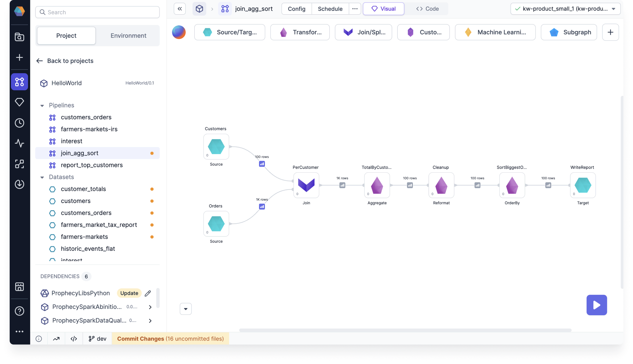Image resolution: width=633 pixels, height=364 pixels.
Task: Select the Transform gem category
Action: coord(300,32)
